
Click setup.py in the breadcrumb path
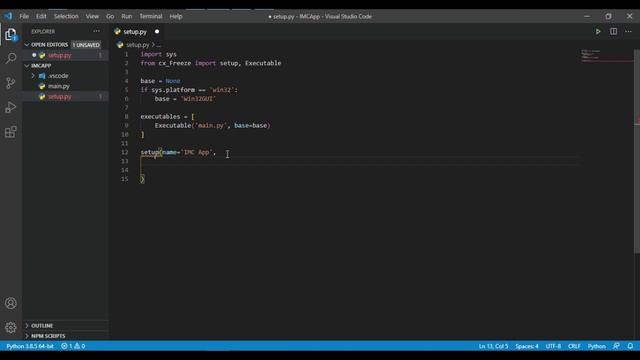click(x=138, y=45)
